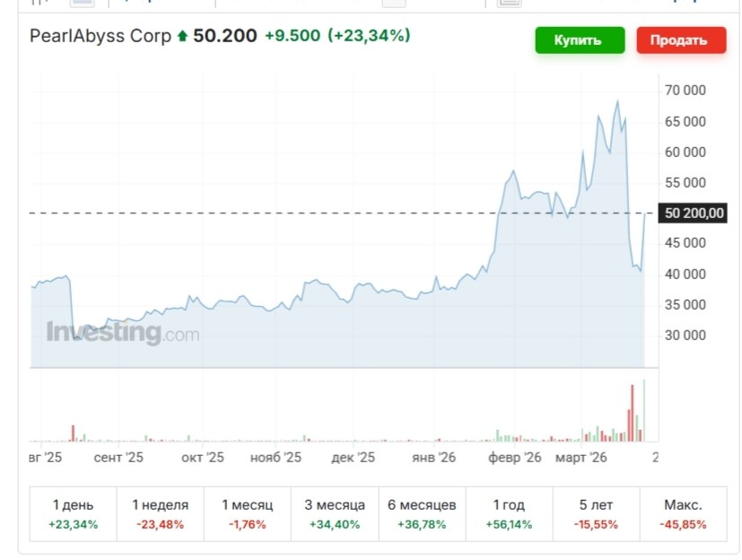Click the black 50 200,00 price marker

coord(694,213)
